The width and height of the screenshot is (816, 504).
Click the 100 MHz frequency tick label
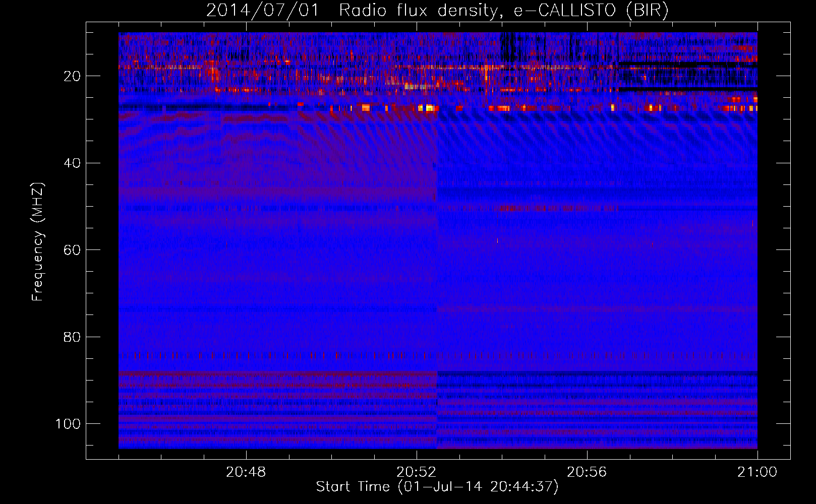click(x=68, y=424)
